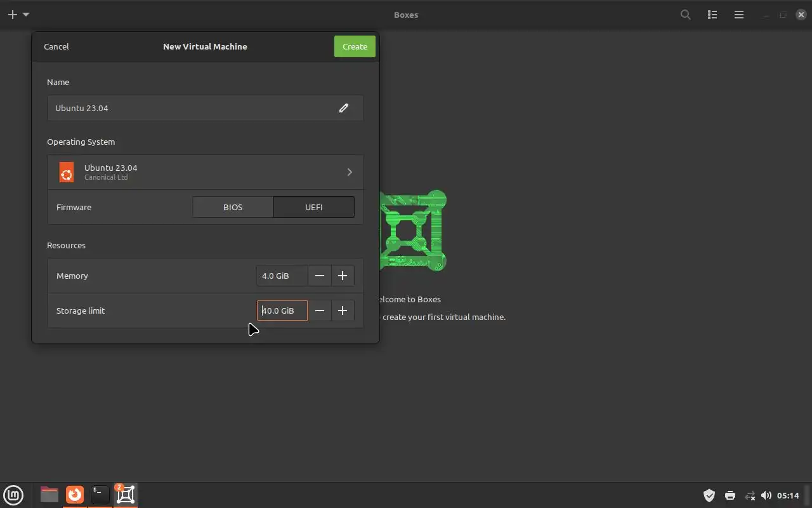
Task: Click the Memory value field 4.0 GiB
Action: pos(282,276)
